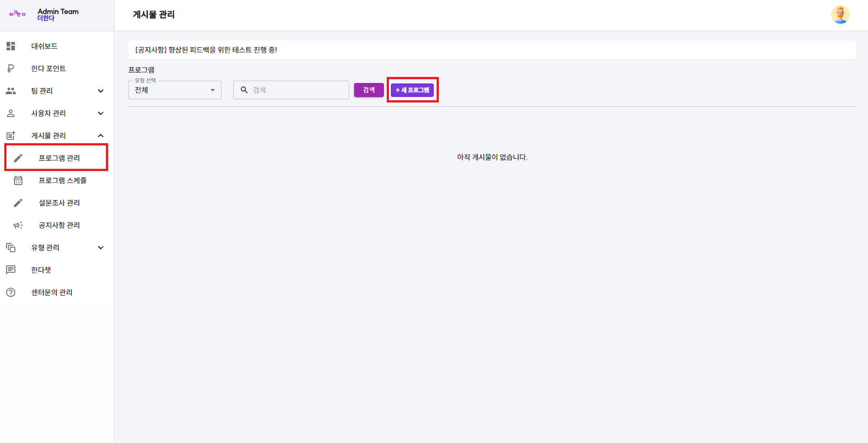Open 한다챗 via the chat bubble icon
868x443 pixels.
click(x=11, y=269)
